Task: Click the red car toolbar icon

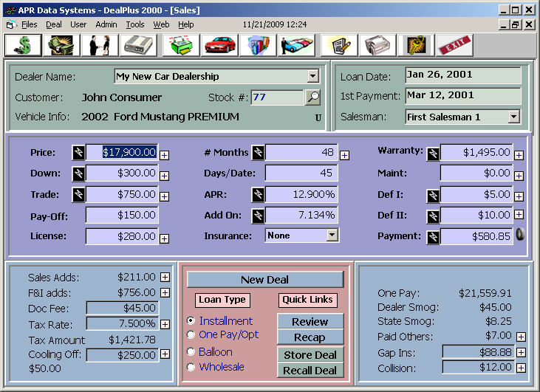Action: click(219, 45)
